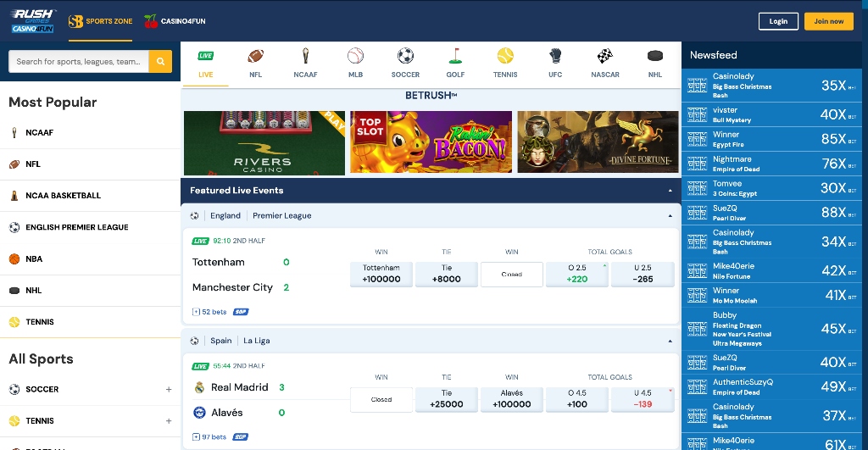Open the Rakin' Bacon top slot banner

[431, 142]
